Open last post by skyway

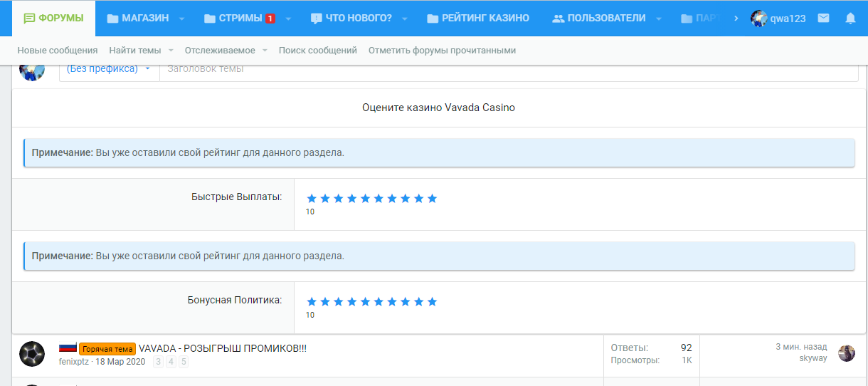tap(813, 358)
